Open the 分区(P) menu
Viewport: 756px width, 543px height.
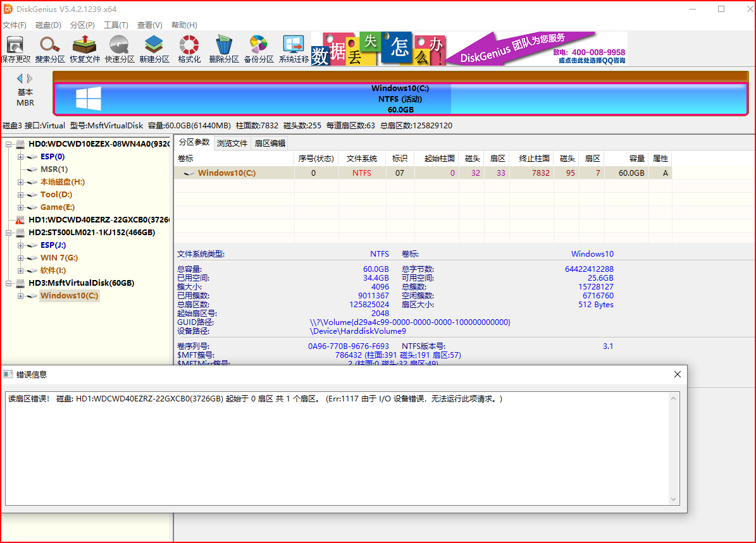(82, 25)
